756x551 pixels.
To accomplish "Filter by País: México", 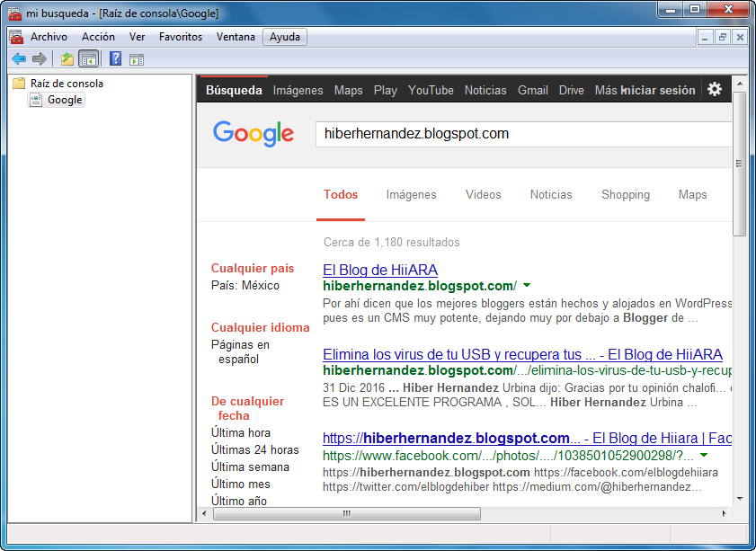I will click(x=245, y=285).
